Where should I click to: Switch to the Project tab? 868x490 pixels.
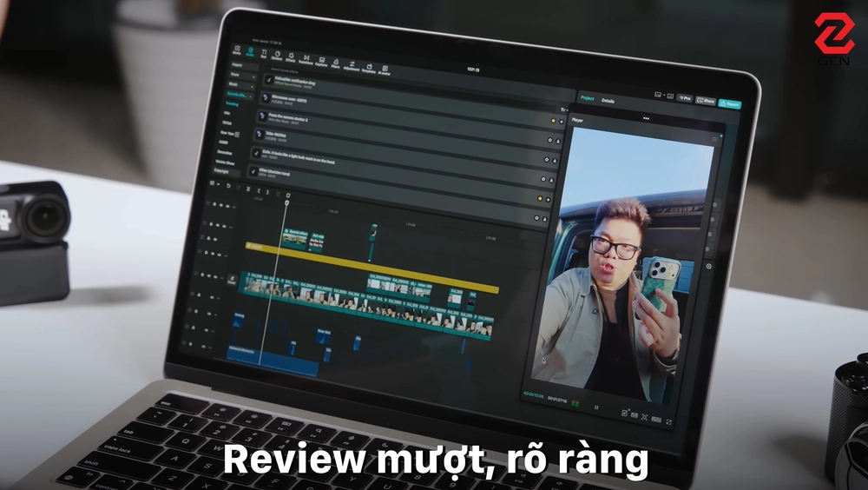[x=588, y=98]
